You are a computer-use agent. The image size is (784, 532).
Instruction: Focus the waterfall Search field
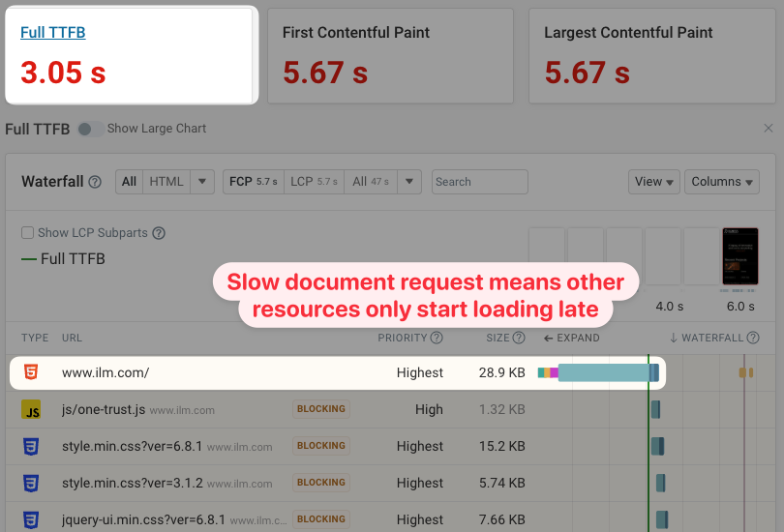pyautogui.click(x=479, y=182)
